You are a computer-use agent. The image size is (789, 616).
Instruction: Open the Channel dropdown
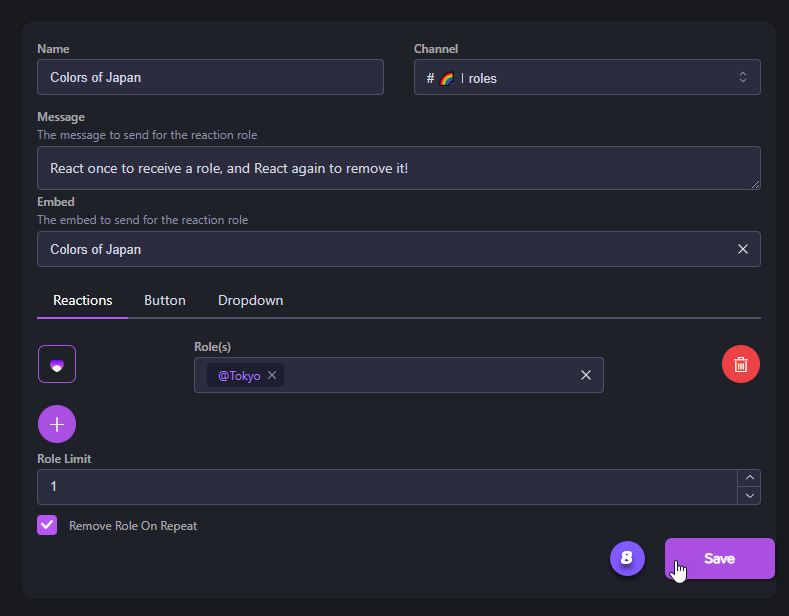tap(587, 78)
